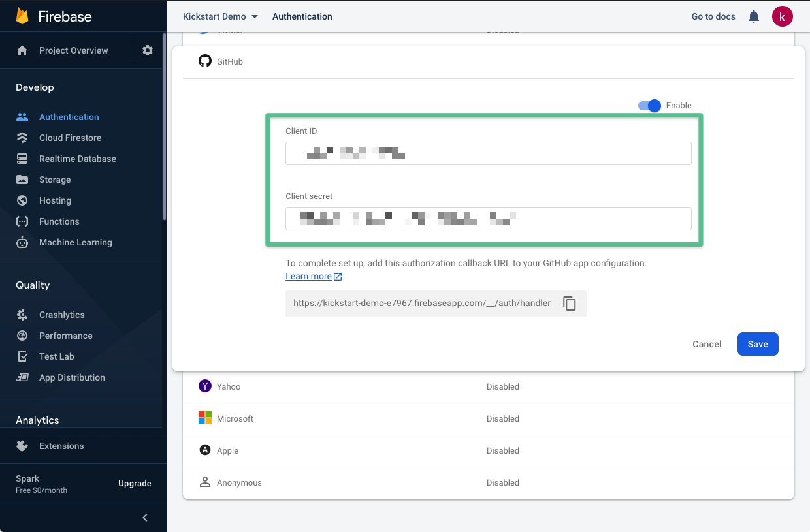This screenshot has height=532, width=810.
Task: Open Project Overview link
Action: [x=74, y=50]
